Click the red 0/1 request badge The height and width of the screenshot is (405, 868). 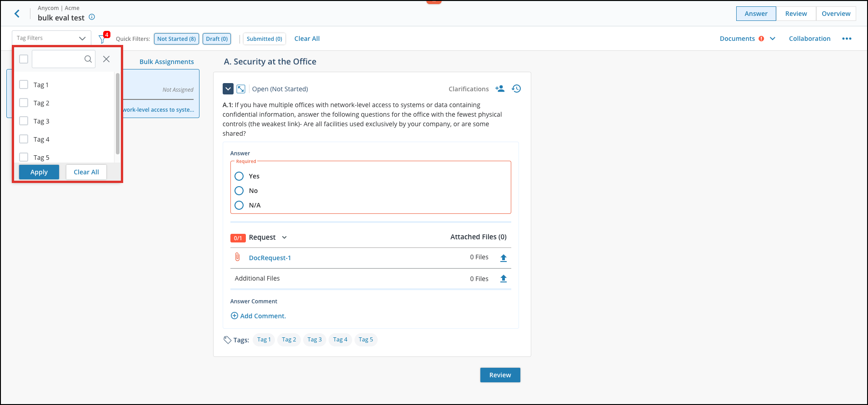tap(238, 238)
